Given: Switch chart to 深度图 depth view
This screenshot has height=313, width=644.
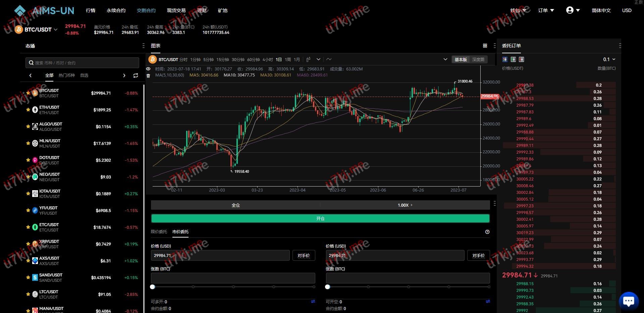Looking at the screenshot, I should click(478, 59).
